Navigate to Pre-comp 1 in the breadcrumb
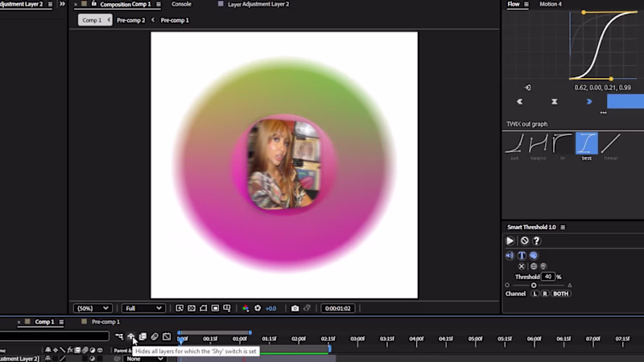 tap(175, 20)
